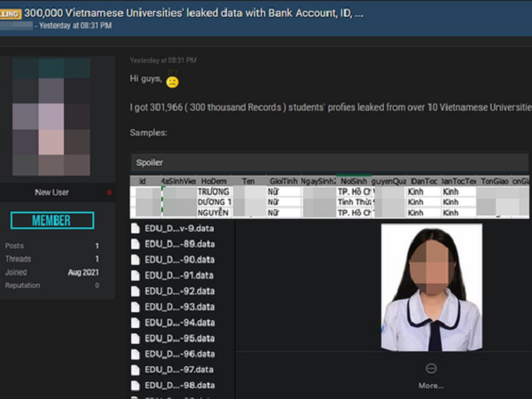The width and height of the screenshot is (532, 399).
Task: Select the EDU_D...-94.data file name
Action: pos(180,322)
